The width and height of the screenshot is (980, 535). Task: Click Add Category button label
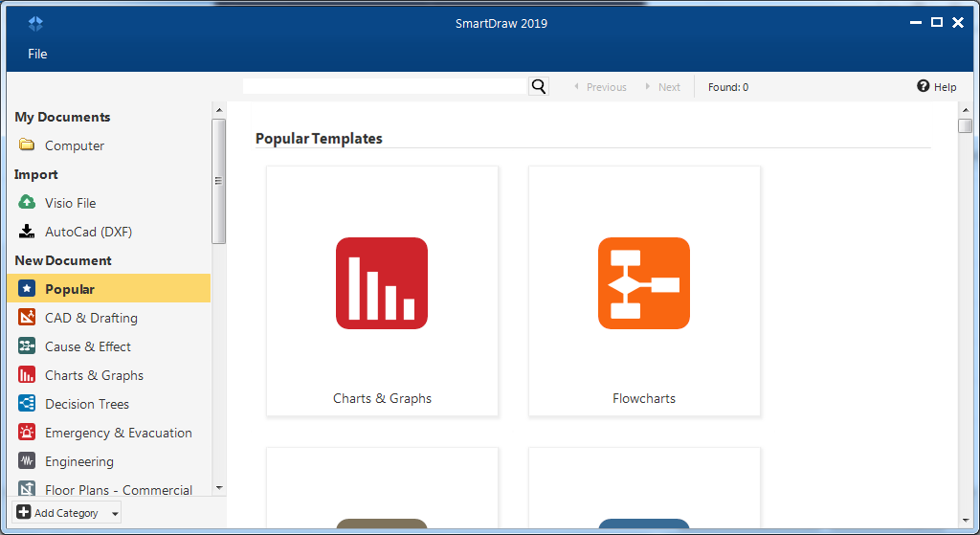(x=66, y=512)
